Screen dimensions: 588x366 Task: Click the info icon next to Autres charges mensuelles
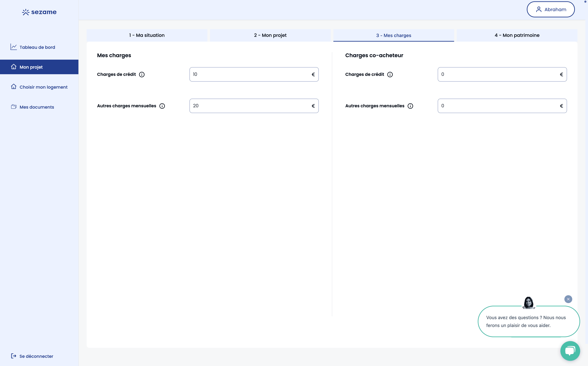(162, 106)
